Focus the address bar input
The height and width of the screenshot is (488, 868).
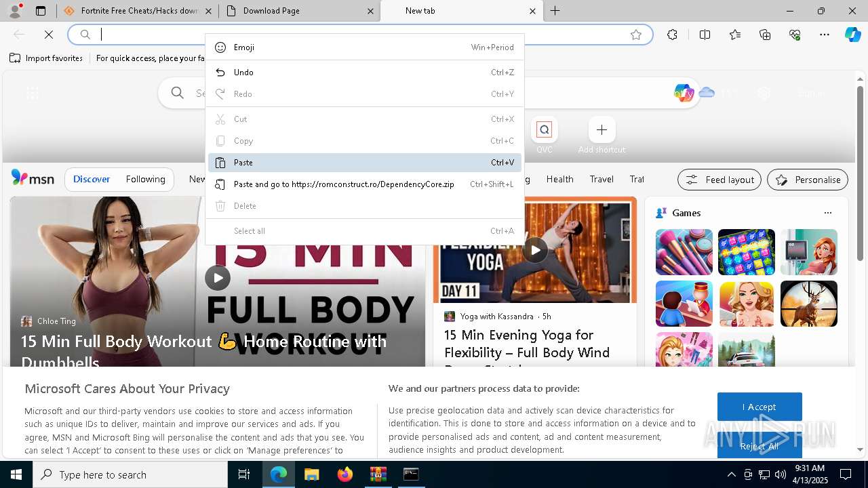(x=359, y=35)
